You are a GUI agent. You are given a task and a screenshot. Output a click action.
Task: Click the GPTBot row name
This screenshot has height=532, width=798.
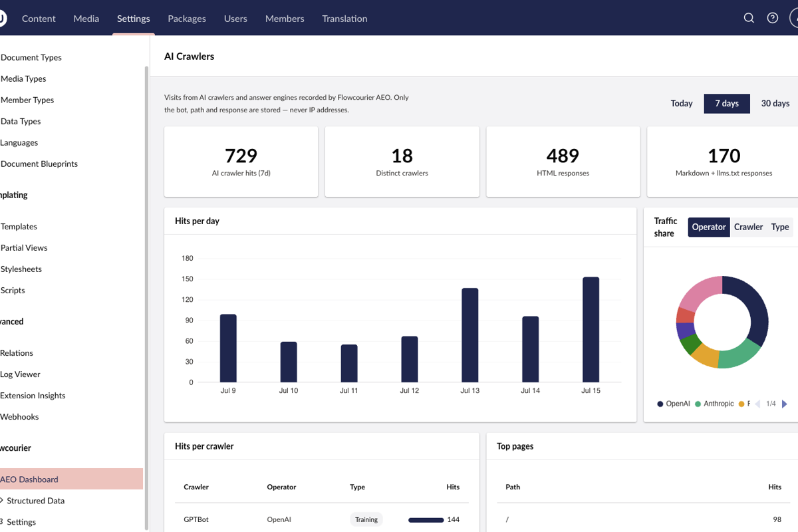[196, 519]
